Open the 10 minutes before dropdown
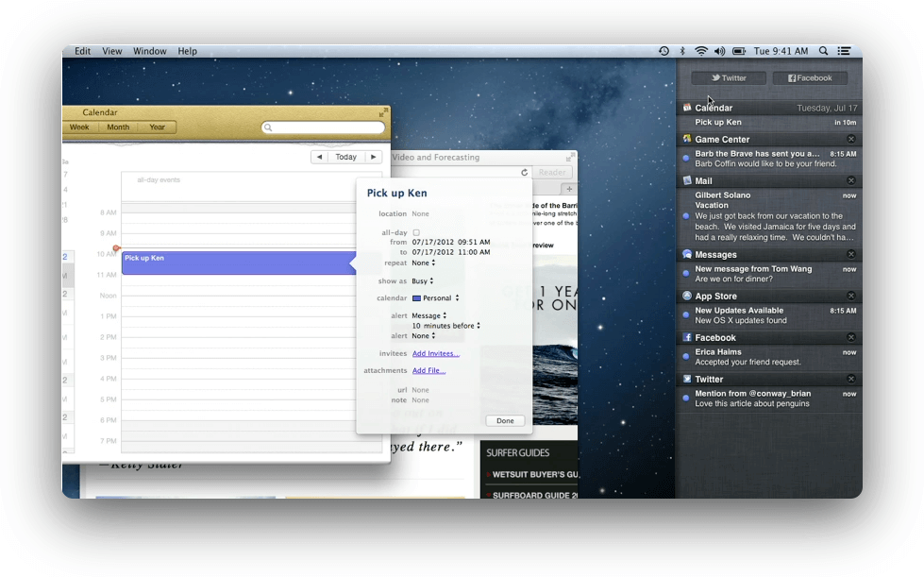This screenshot has height=577, width=924. 446,326
